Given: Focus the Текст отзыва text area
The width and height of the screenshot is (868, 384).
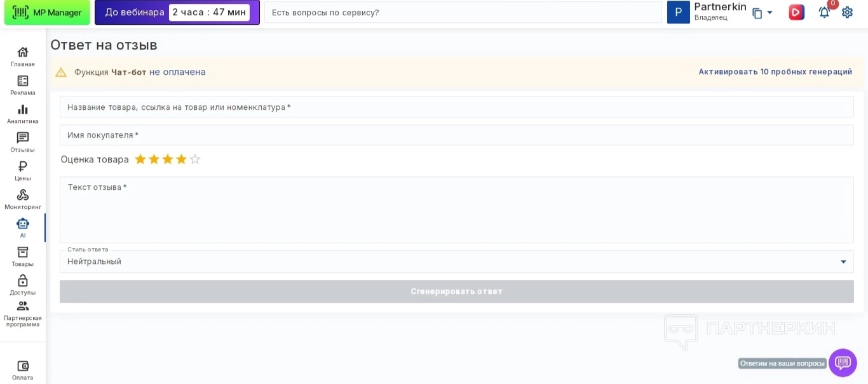Looking at the screenshot, I should point(457,209).
